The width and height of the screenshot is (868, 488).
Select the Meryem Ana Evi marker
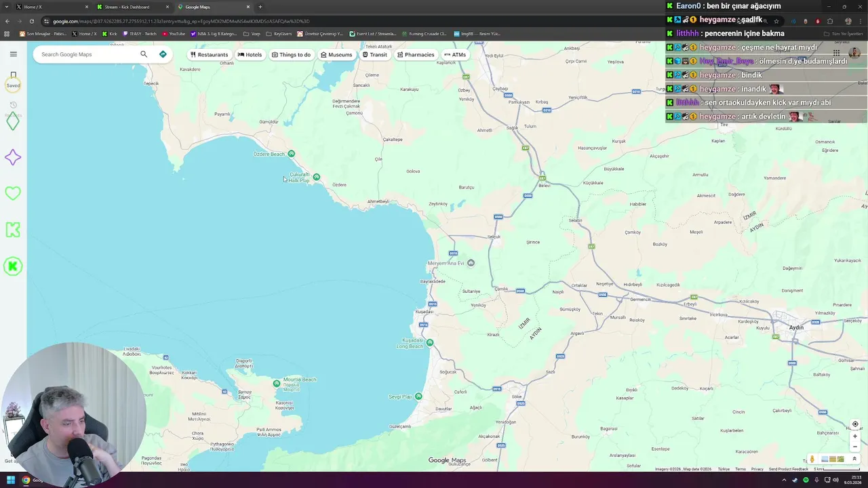tap(471, 263)
